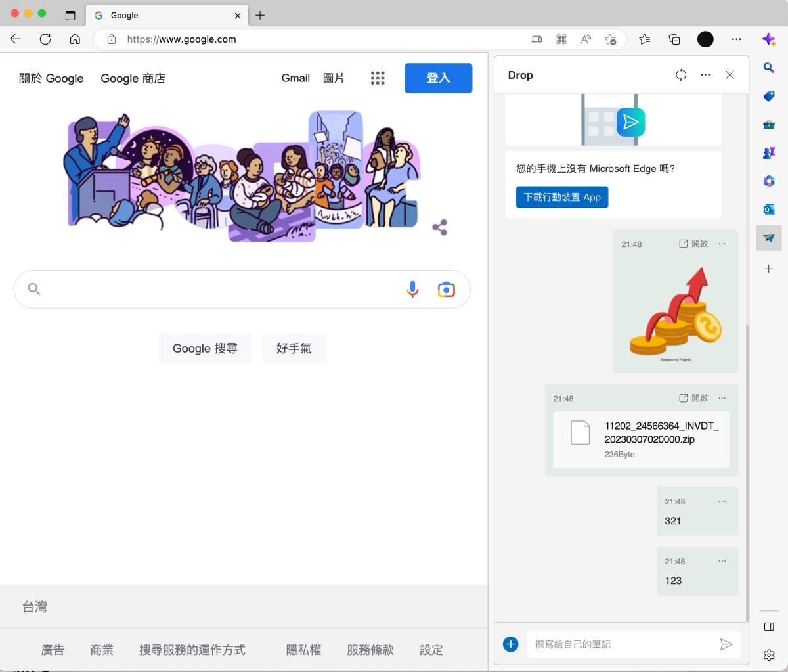
Task: Open sidebar Tools briefcase icon
Action: (769, 124)
